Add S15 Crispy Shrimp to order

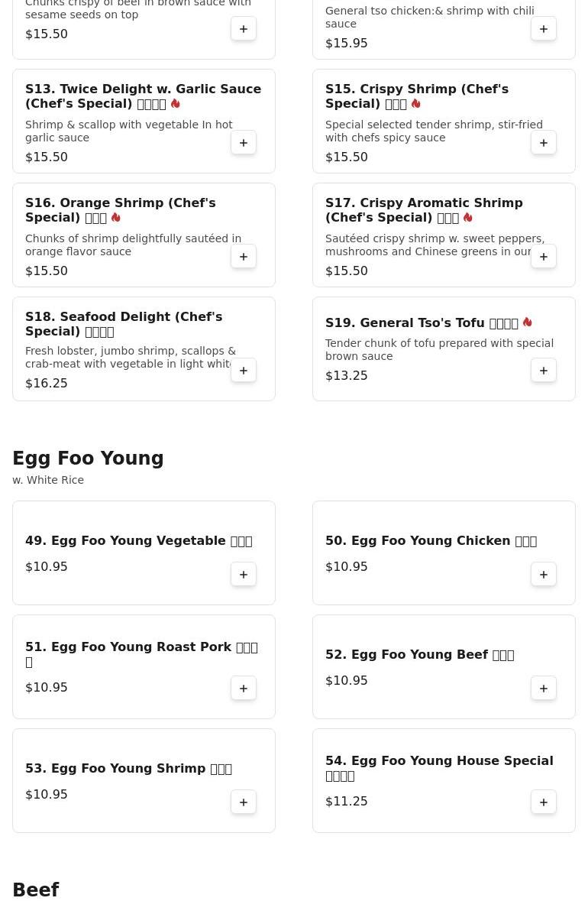pyautogui.click(x=544, y=143)
